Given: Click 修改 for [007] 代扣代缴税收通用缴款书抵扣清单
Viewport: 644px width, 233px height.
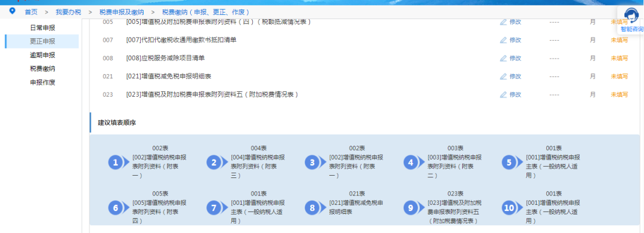Looking at the screenshot, I should [x=515, y=40].
